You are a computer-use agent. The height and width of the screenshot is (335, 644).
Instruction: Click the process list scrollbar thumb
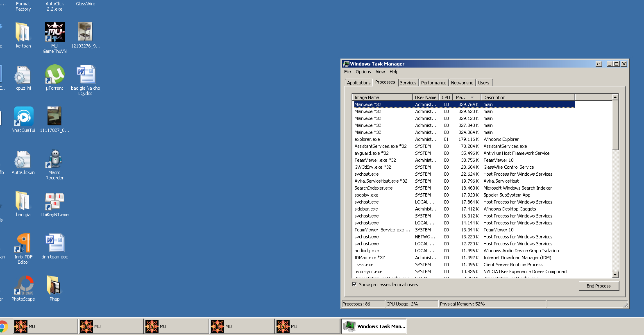[x=615, y=125]
